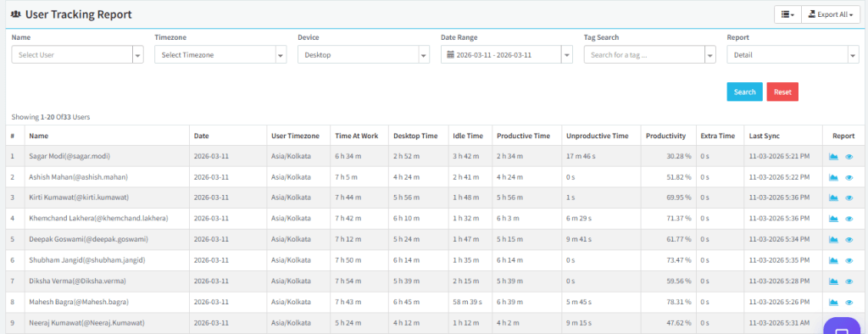The image size is (868, 334).
Task: Open chart report for Deepak Goswami
Action: (x=833, y=240)
